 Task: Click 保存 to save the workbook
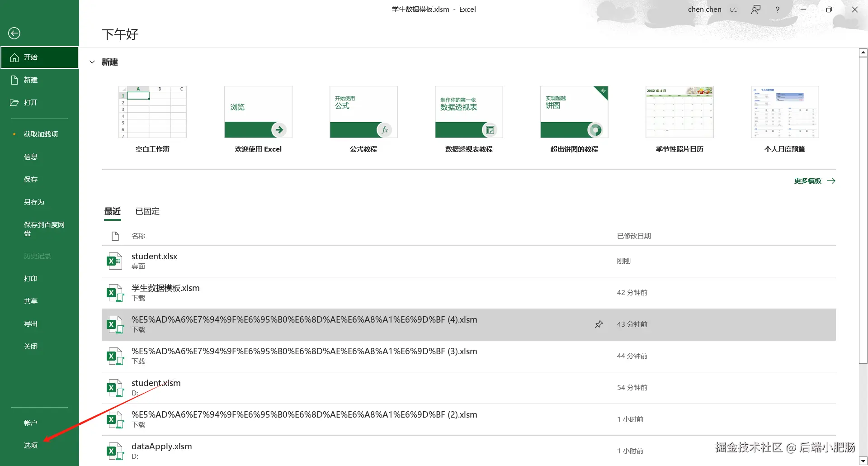point(39,180)
